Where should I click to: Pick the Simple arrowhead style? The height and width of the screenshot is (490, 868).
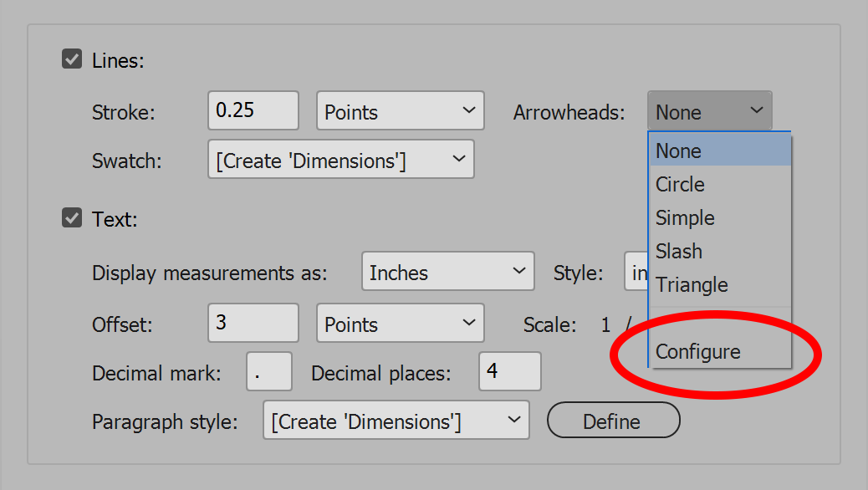pos(719,218)
